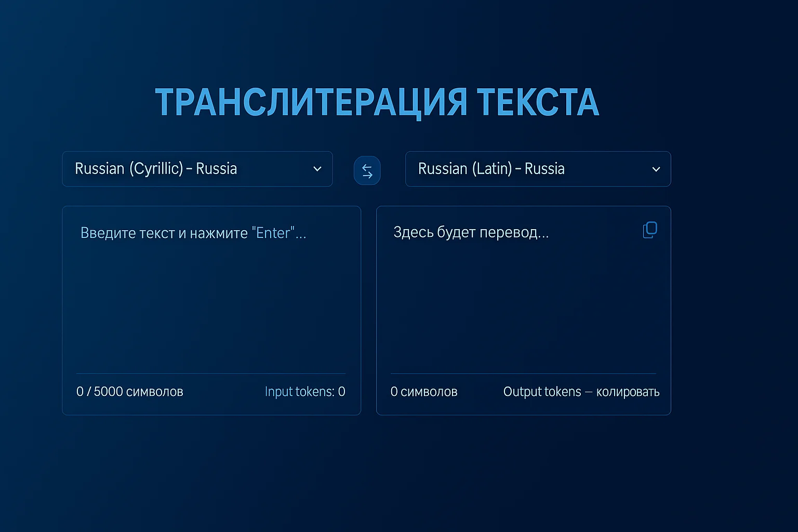Click the chevron on the source language selector

(x=317, y=169)
